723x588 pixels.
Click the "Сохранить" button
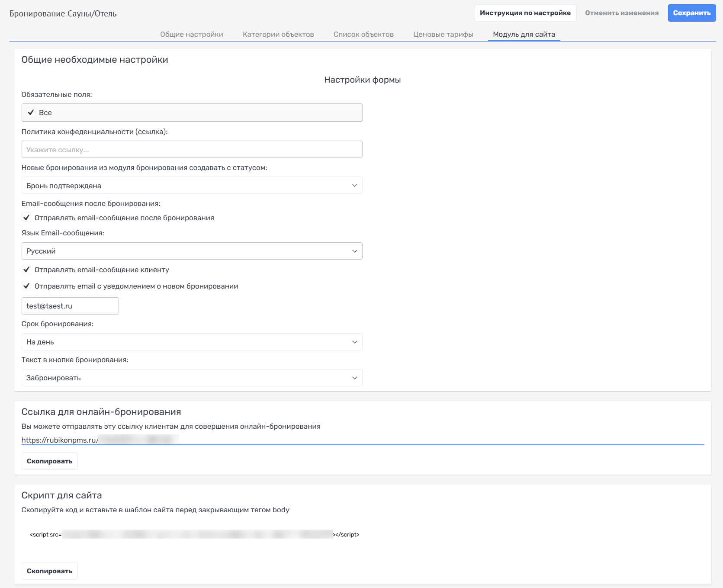[x=692, y=13]
